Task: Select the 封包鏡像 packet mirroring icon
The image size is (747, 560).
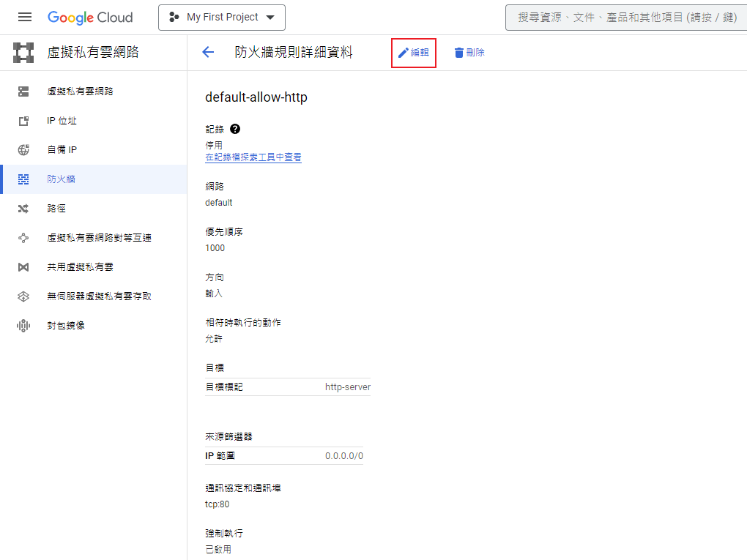Action: (24, 324)
